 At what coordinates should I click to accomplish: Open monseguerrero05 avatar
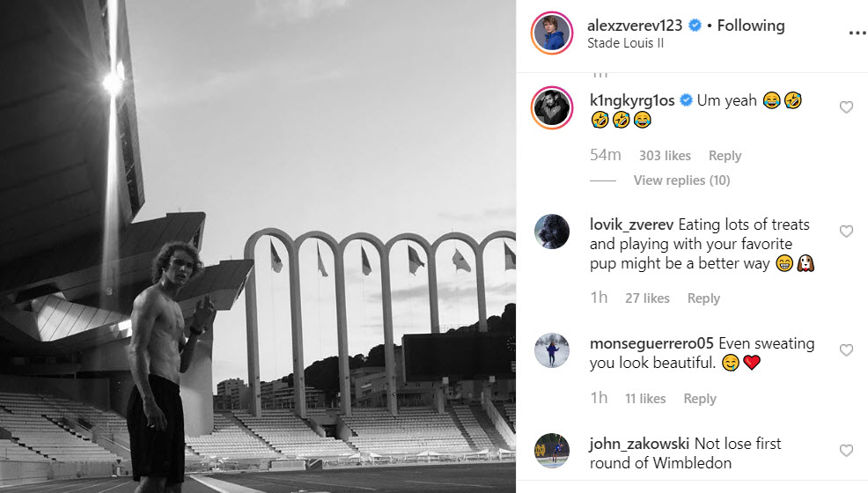click(552, 350)
